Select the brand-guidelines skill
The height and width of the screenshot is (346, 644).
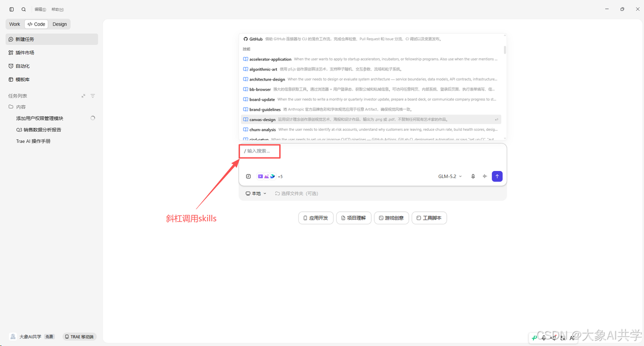click(x=370, y=110)
